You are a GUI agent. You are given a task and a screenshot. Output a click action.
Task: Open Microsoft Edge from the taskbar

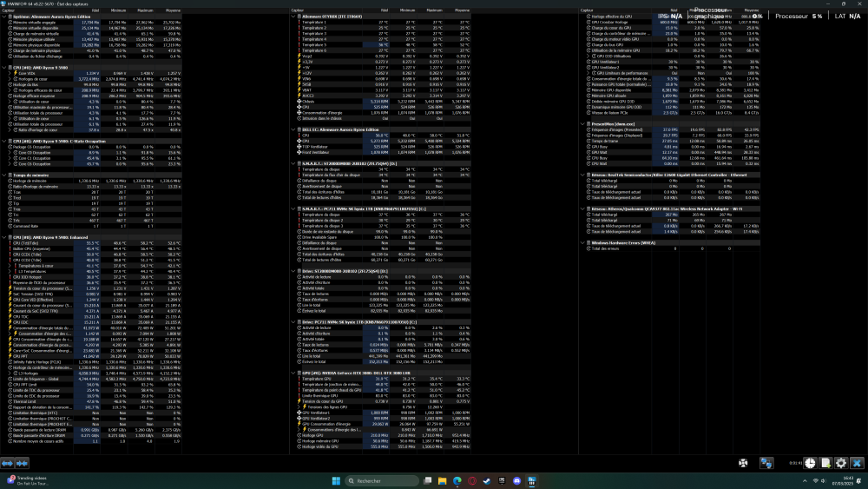[457, 480]
